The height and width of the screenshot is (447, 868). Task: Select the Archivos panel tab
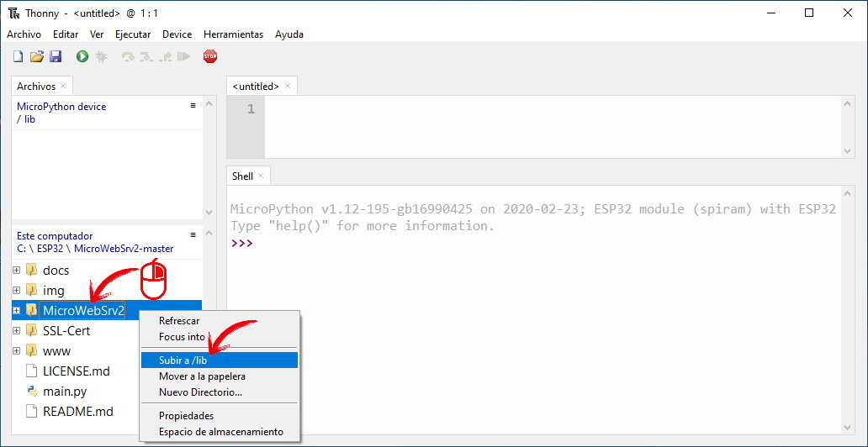click(36, 87)
